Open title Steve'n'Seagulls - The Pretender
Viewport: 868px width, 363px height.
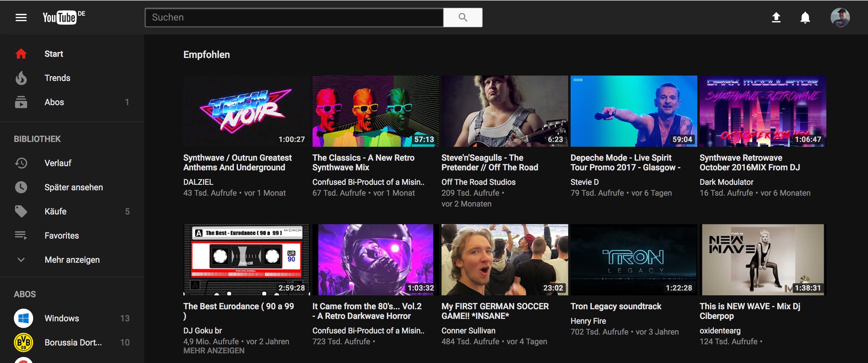tap(489, 162)
